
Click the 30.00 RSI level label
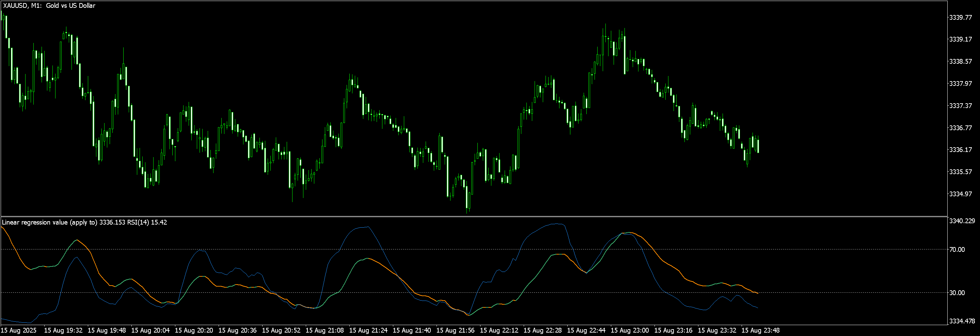(957, 293)
